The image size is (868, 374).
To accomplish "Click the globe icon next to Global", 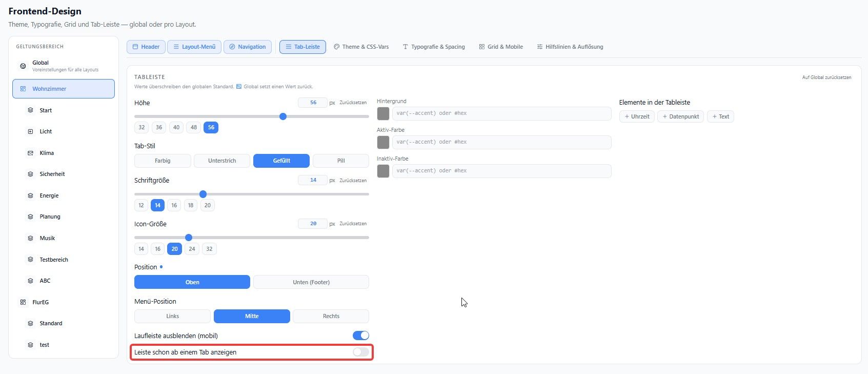I will [x=23, y=66].
